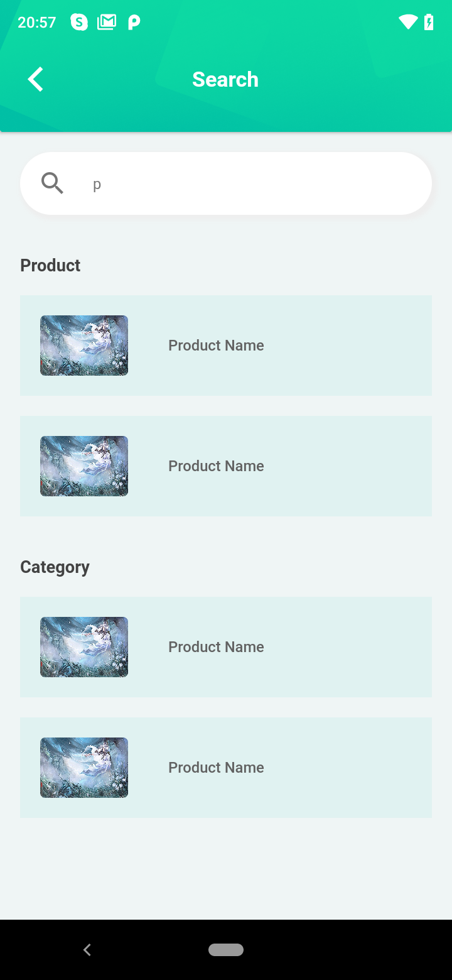
Task: Open the first thumbnail under Category
Action: (x=84, y=647)
